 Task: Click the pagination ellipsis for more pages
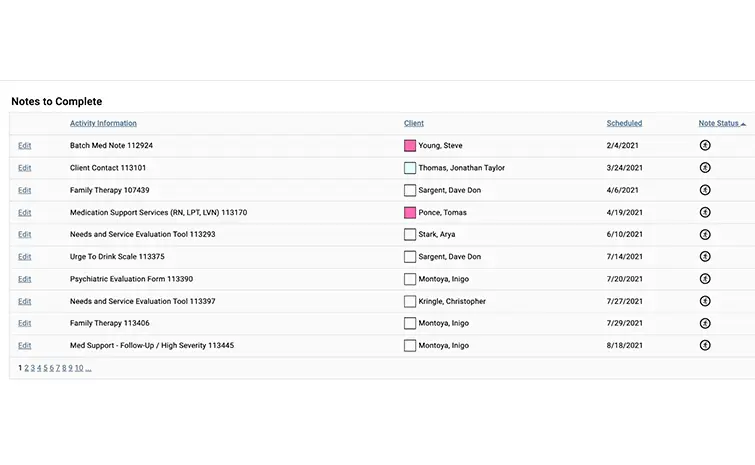[89, 368]
